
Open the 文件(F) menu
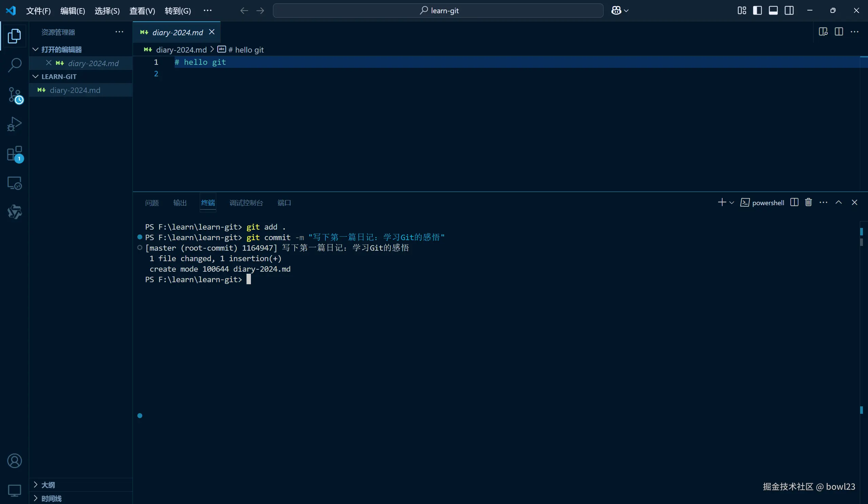(x=38, y=11)
